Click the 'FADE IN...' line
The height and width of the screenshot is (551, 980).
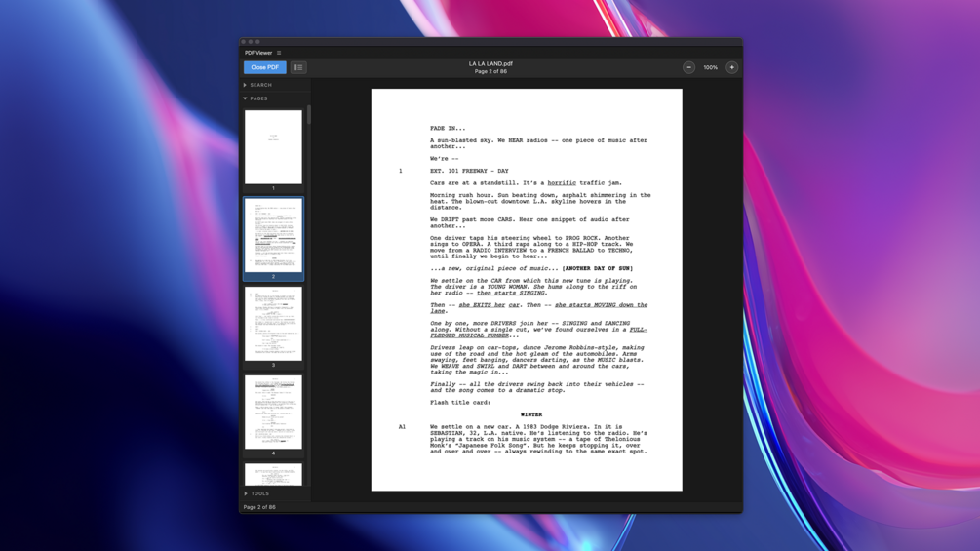click(448, 128)
